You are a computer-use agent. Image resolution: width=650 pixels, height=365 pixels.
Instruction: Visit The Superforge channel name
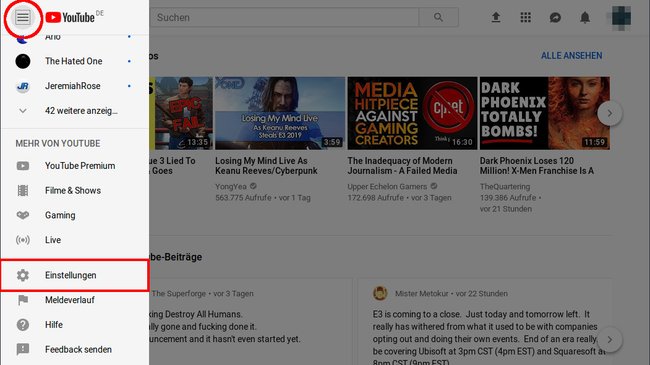click(x=179, y=293)
